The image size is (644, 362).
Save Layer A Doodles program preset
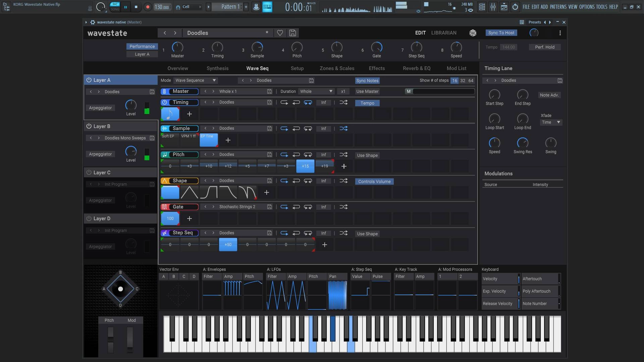click(x=152, y=92)
